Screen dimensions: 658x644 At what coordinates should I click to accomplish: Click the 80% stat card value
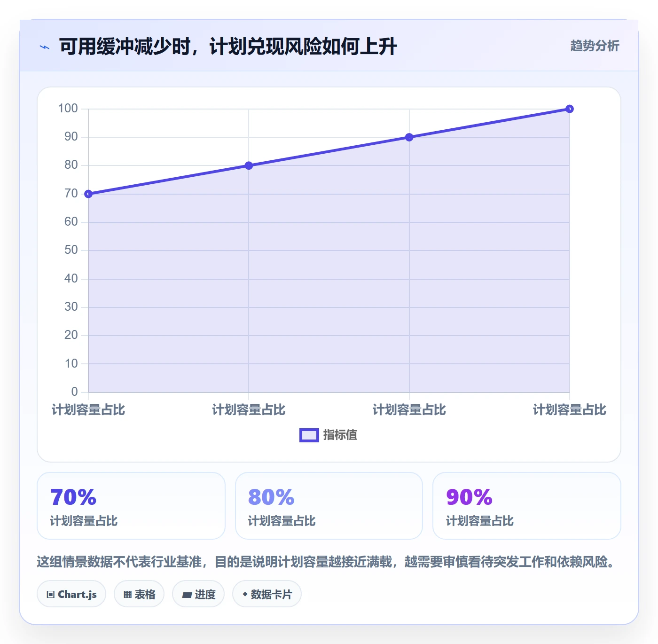(271, 497)
